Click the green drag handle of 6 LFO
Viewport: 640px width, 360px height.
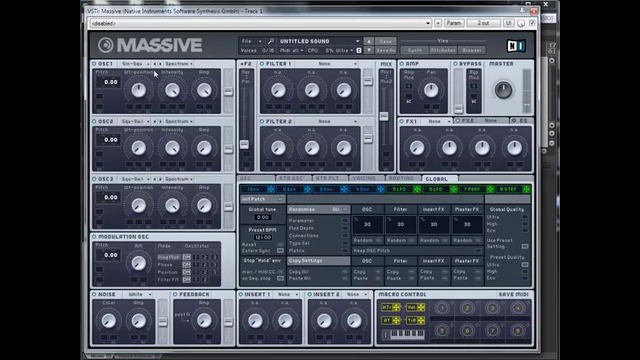pos(453,189)
